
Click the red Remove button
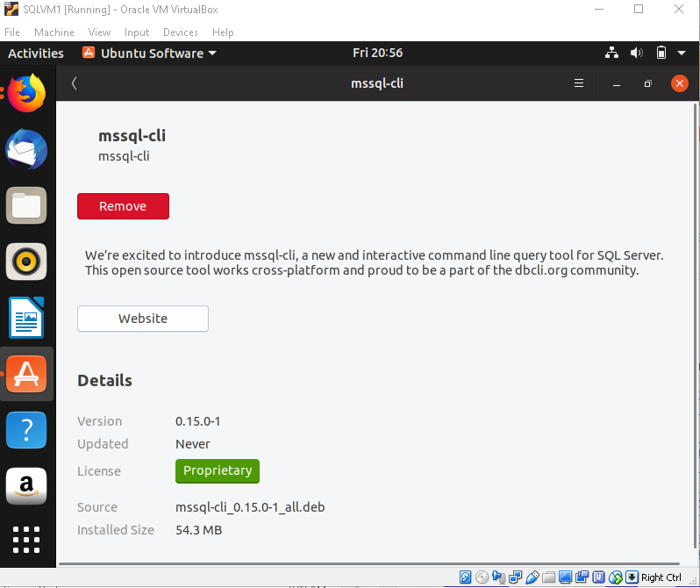tap(123, 206)
